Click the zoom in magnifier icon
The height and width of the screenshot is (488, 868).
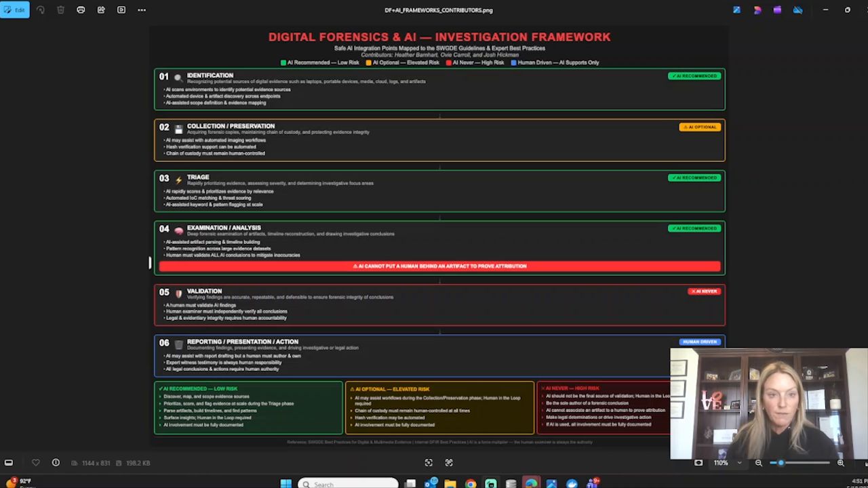(841, 463)
